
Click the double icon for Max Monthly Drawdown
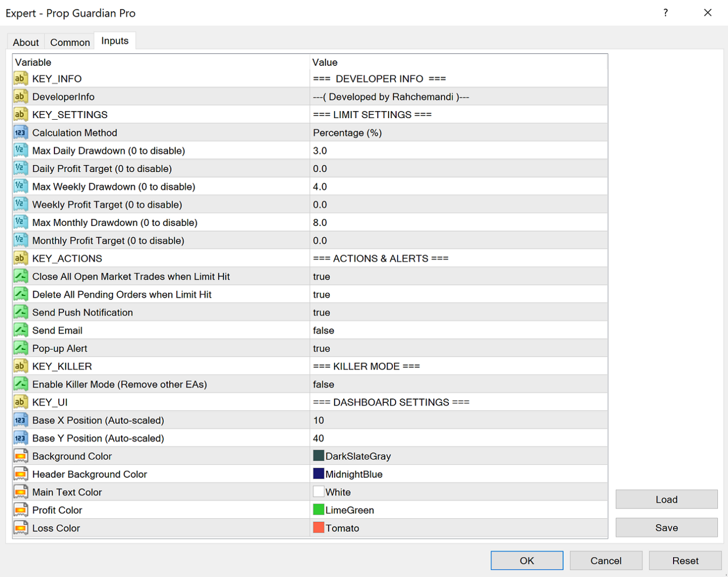tap(20, 222)
